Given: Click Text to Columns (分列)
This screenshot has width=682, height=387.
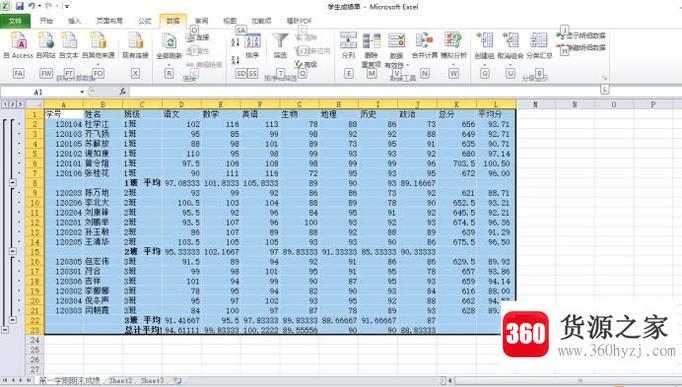Looking at the screenshot, I should (348, 46).
